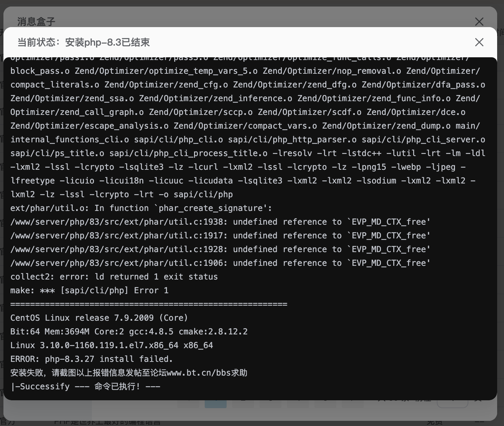504x426 pixels.
Task: Select the PHP是世界上最好的编程语言 row
Action: pyautogui.click(x=106, y=422)
